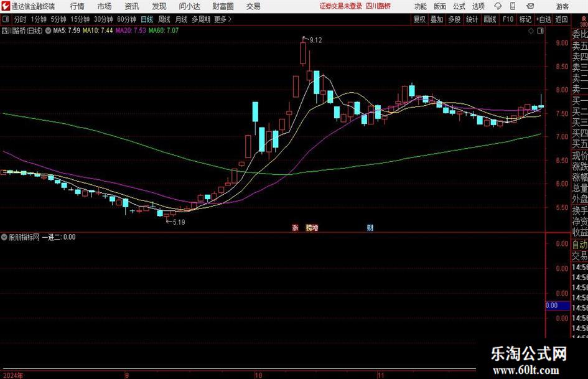This screenshot has height=379, width=588.
Task: Open the 交易 menu
Action: pyautogui.click(x=253, y=6)
